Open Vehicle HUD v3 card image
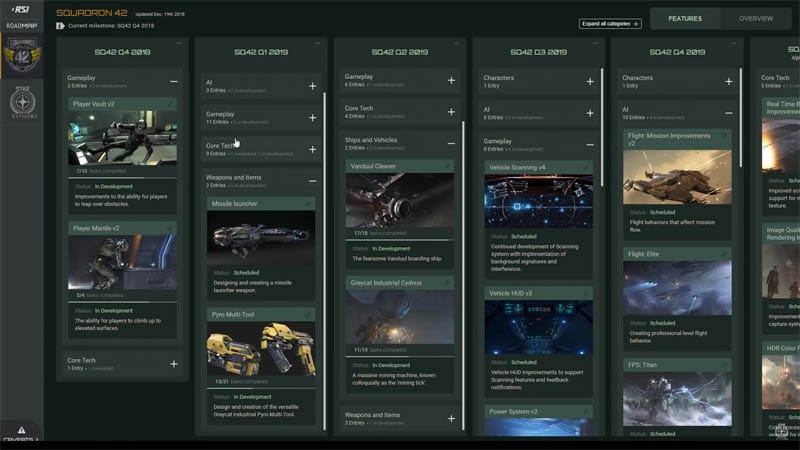The height and width of the screenshot is (450, 800). (538, 327)
